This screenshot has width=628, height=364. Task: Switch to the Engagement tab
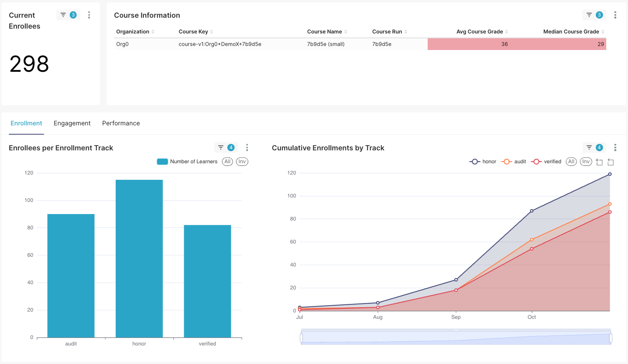tap(72, 123)
